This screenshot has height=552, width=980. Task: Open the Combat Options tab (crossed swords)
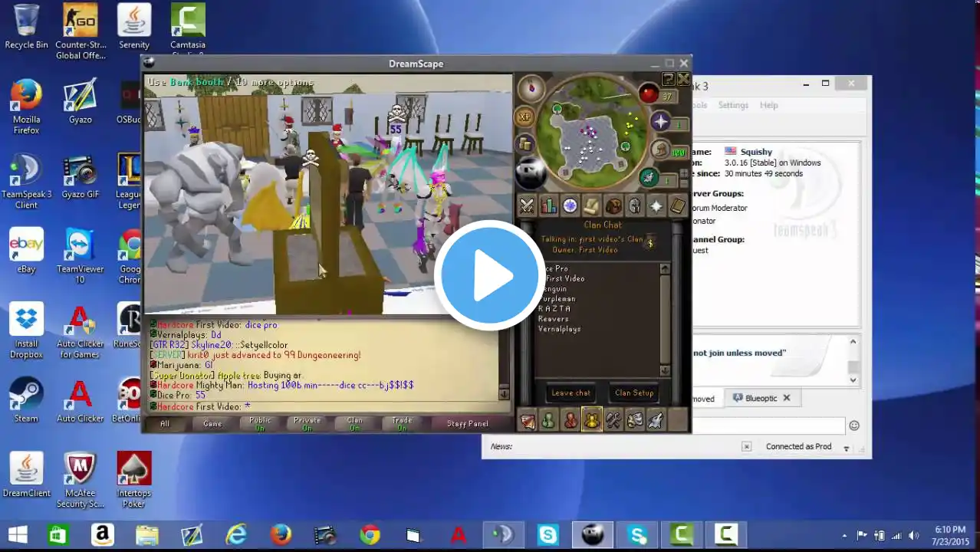[527, 205]
